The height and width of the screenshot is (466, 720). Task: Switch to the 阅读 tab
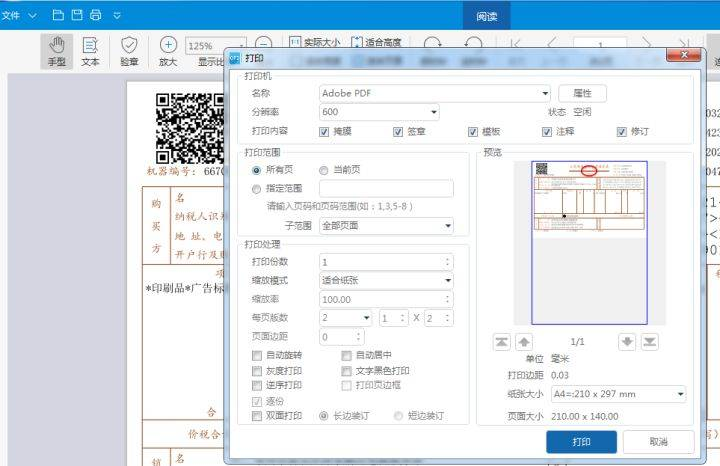pyautogui.click(x=487, y=17)
